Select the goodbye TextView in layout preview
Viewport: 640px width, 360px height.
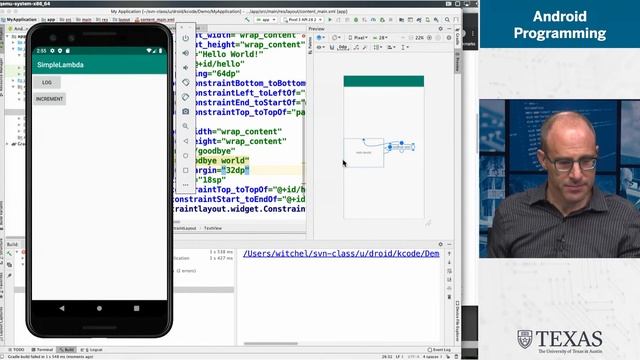pos(401,147)
